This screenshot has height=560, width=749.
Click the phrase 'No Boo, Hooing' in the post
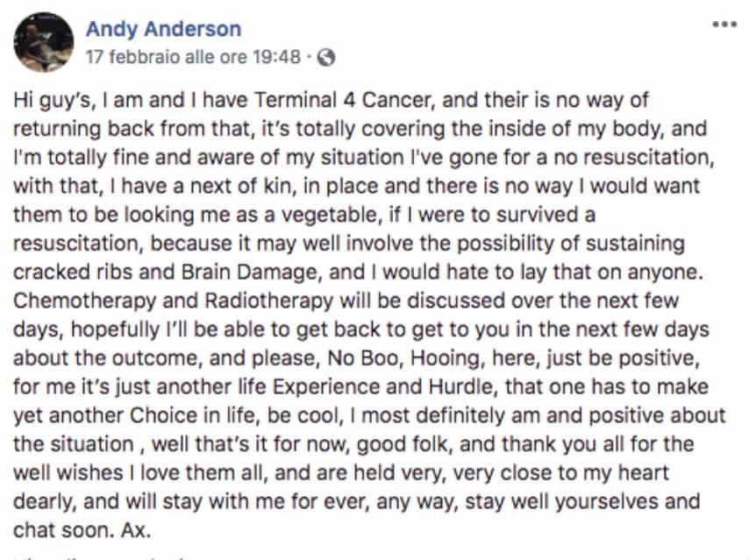[403, 358]
